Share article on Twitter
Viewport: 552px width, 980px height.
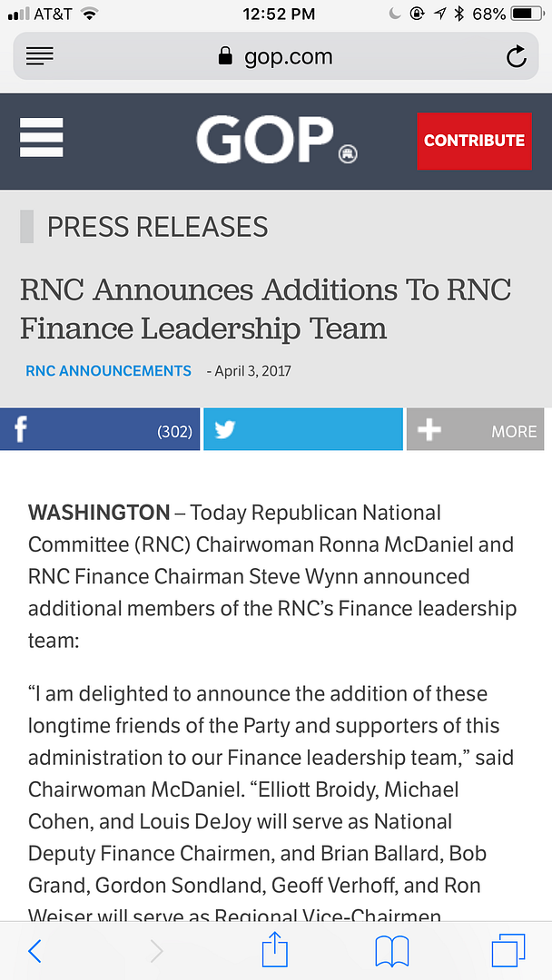[302, 430]
